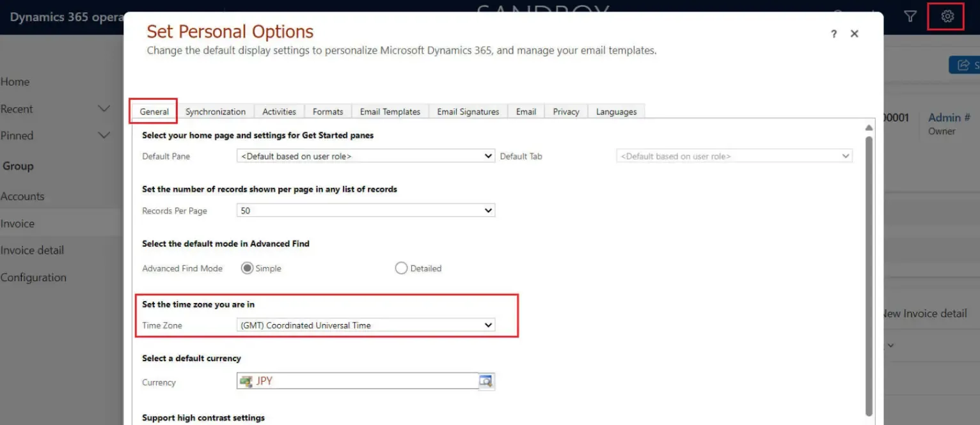Close the Set Personal Options dialog
980x425 pixels.
tap(854, 34)
